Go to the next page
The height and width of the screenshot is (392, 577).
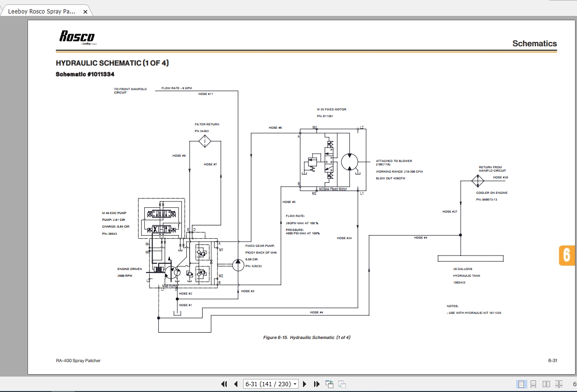[304, 384]
